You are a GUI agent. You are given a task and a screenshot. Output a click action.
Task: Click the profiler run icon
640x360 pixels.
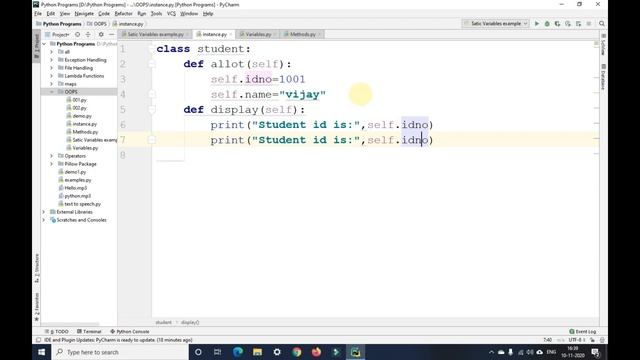(568, 24)
